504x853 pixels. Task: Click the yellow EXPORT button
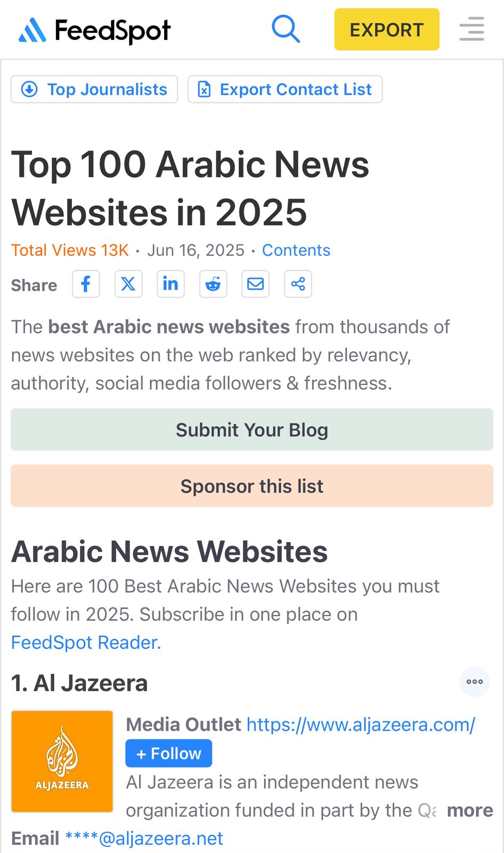(387, 29)
